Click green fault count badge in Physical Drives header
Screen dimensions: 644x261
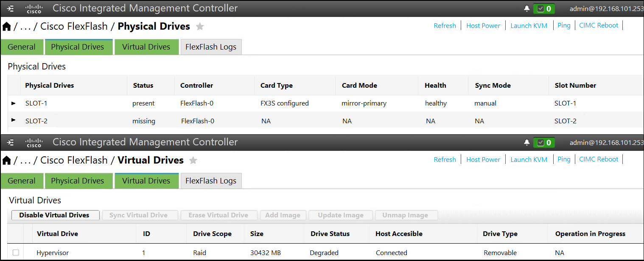[544, 8]
